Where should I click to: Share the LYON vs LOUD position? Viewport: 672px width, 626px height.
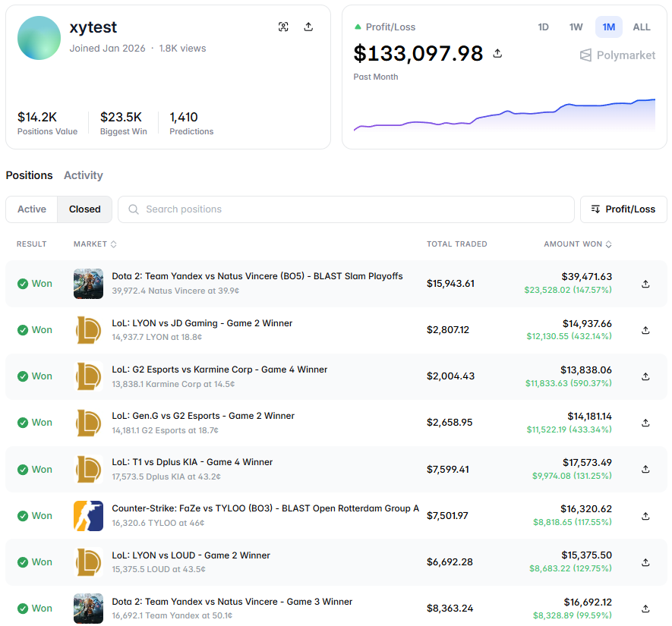(x=645, y=562)
